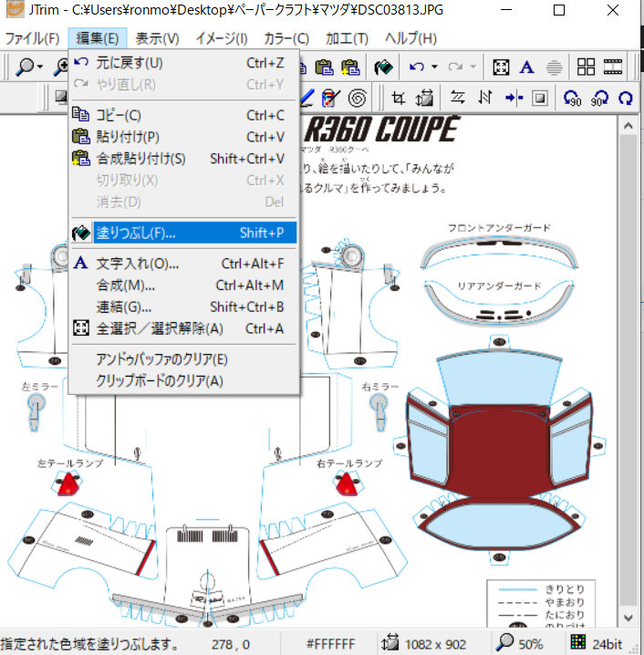The width and height of the screenshot is (644, 655).
Task: Click the Undo arrow toolbar icon
Action: coord(416,67)
